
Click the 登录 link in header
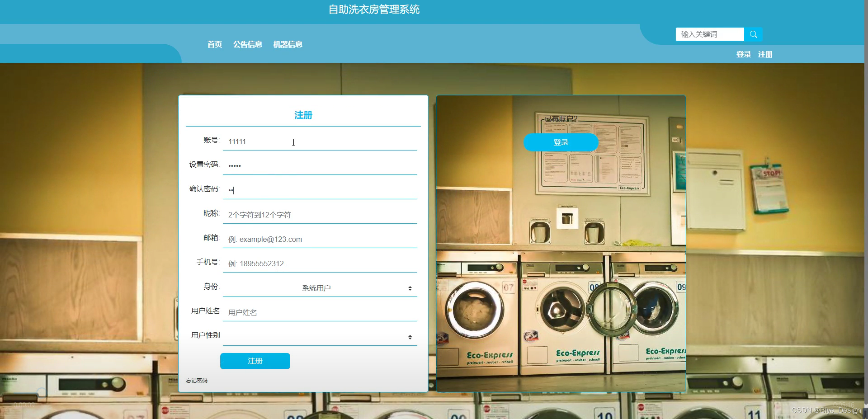click(x=744, y=54)
